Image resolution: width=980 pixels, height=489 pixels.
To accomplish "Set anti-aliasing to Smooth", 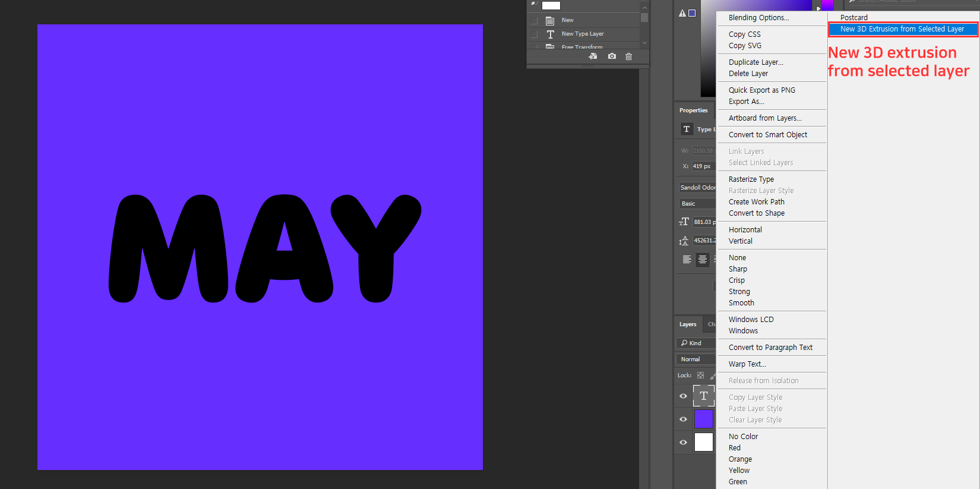I will tap(742, 303).
